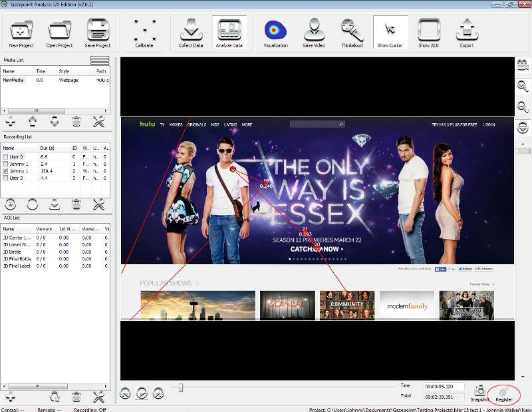Viewport: 532px width, 412px height.
Task: Click the Time field showing 00:00:05.120
Action: 444,387
